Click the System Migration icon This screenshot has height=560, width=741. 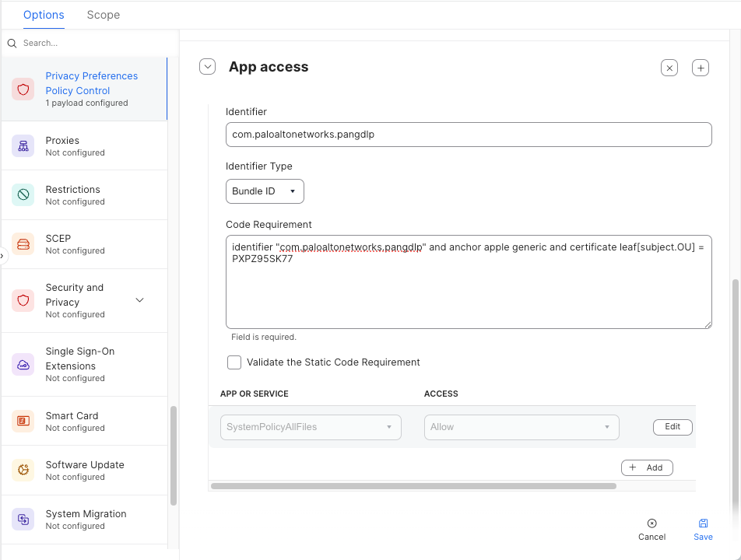23,519
